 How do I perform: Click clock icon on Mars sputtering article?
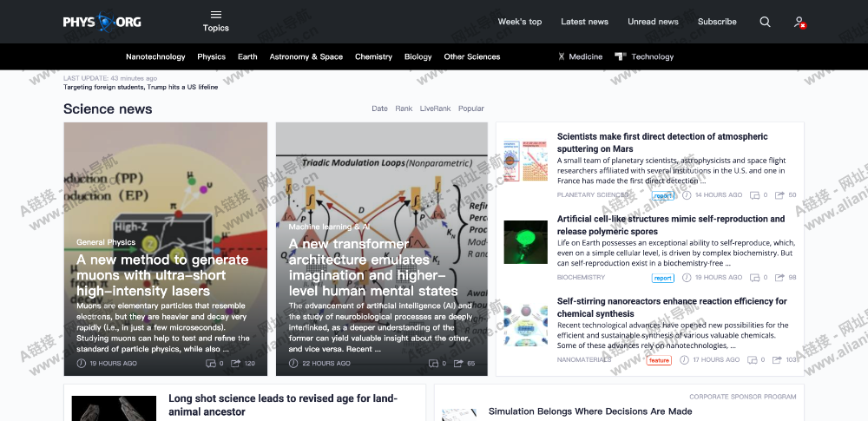[687, 195]
